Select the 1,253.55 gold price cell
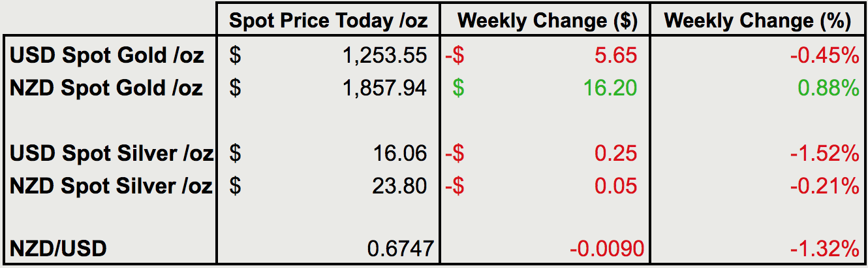868x268 pixels. pyautogui.click(x=384, y=56)
